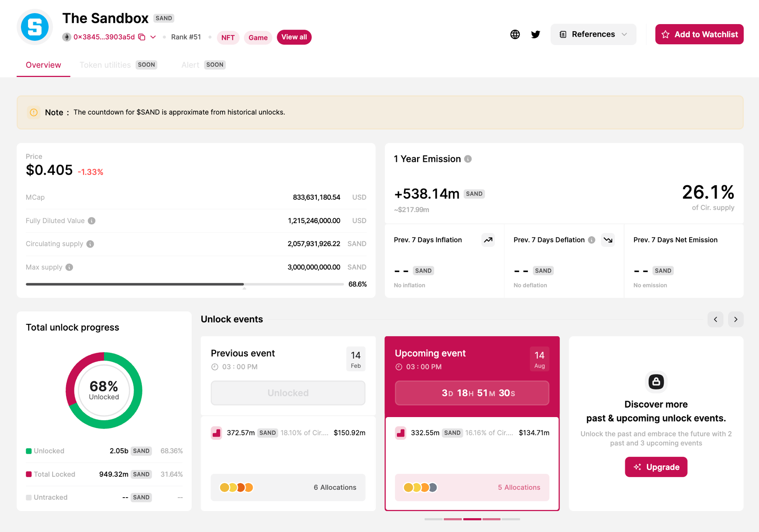Viewport: 759px width, 532px height.
Task: Click the first carousel page indicator
Action: pyautogui.click(x=433, y=519)
